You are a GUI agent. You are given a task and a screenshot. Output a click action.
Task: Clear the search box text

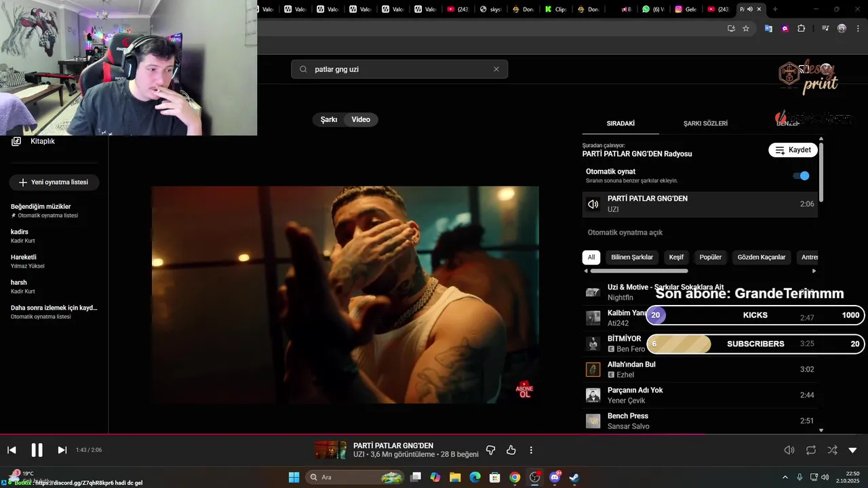pyautogui.click(x=496, y=69)
